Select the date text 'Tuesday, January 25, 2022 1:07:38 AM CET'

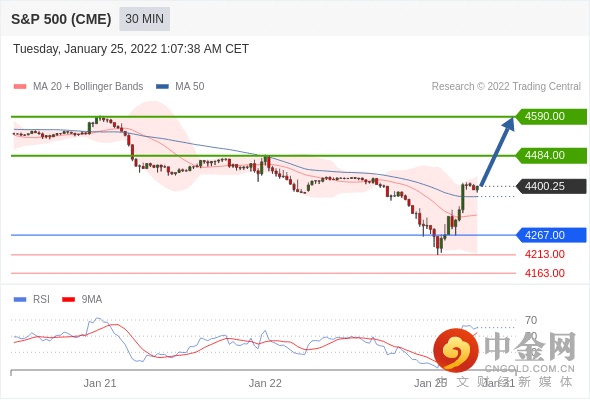click(131, 49)
